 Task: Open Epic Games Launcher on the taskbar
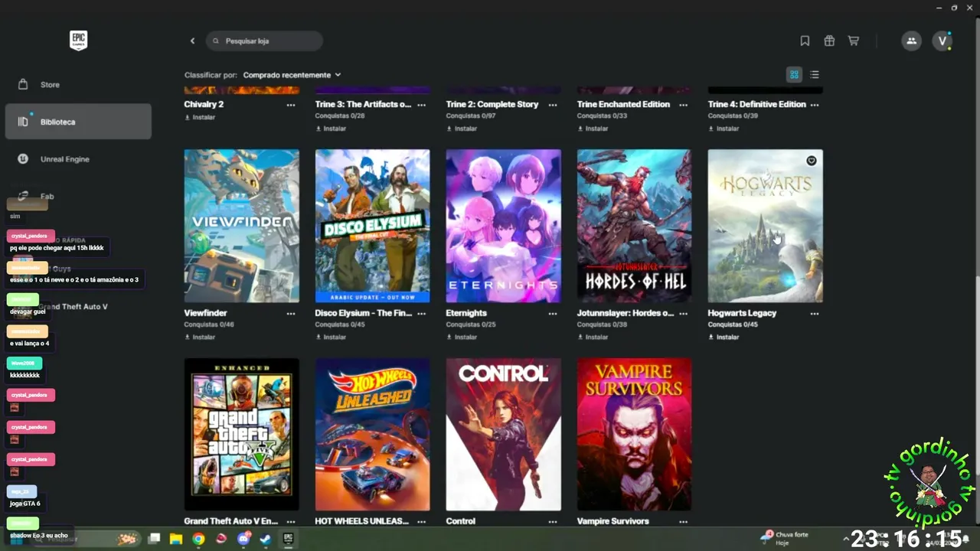click(288, 539)
